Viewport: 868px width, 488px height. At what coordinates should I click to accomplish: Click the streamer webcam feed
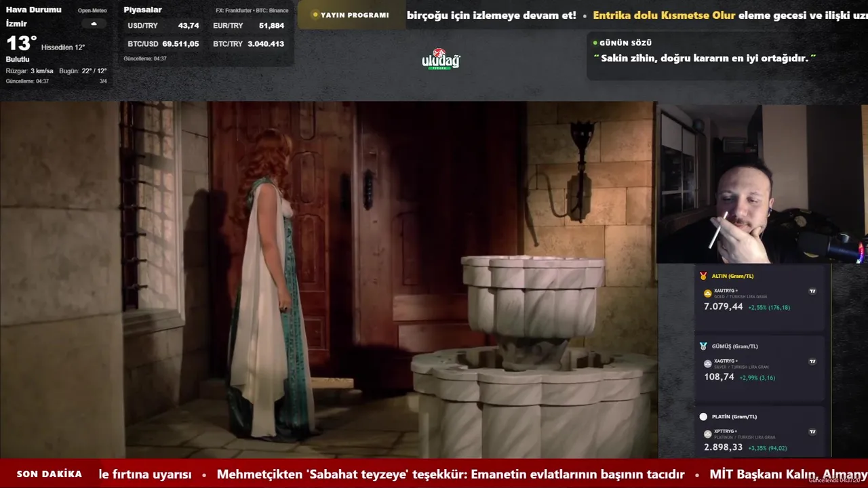click(x=762, y=184)
